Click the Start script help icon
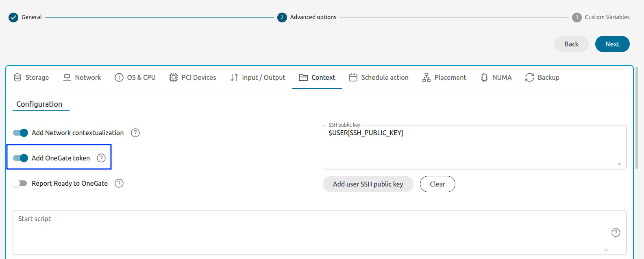Screen dimensions: 644x259 tap(616, 233)
